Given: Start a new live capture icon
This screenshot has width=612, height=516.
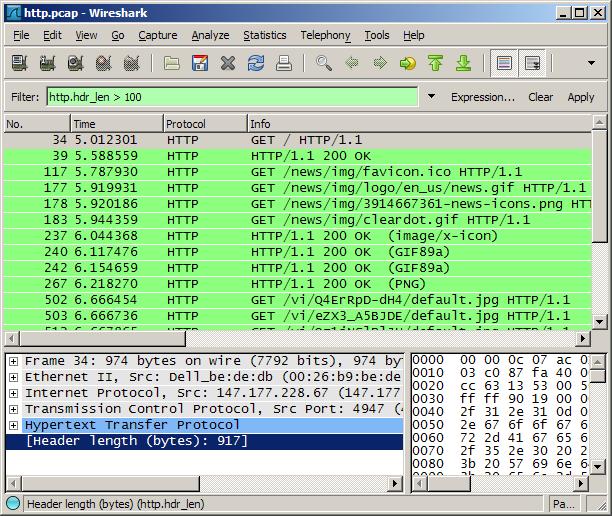Looking at the screenshot, I should pos(75,63).
